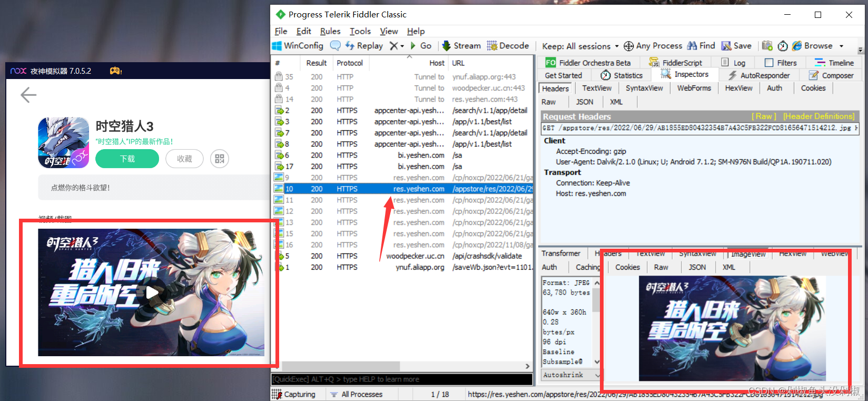The image size is (868, 401).
Task: Toggle Stream mode in toolbar
Action: (461, 46)
